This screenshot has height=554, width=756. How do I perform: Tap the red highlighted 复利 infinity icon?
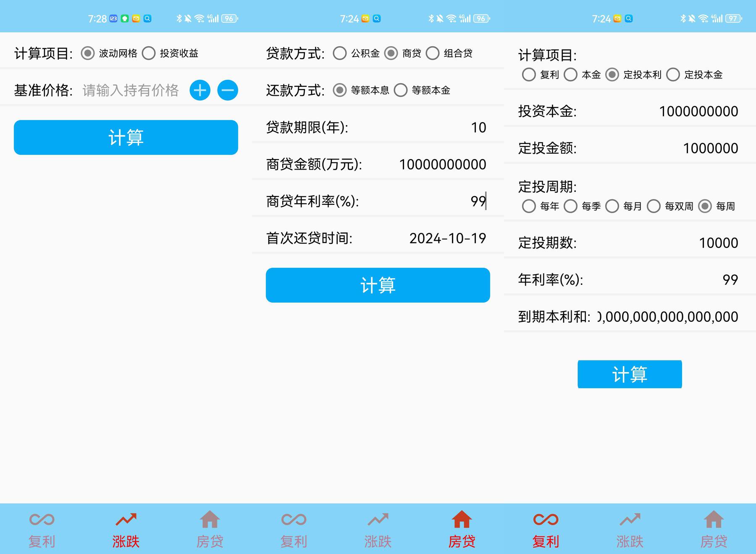(546, 520)
